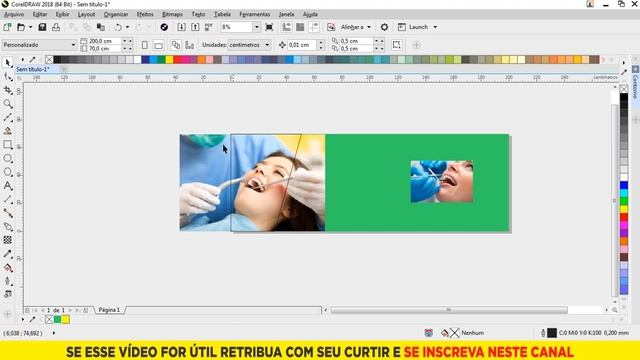Toggle show guidelines button
Image resolution: width=640 pixels, height=360 pixels.
point(314,27)
